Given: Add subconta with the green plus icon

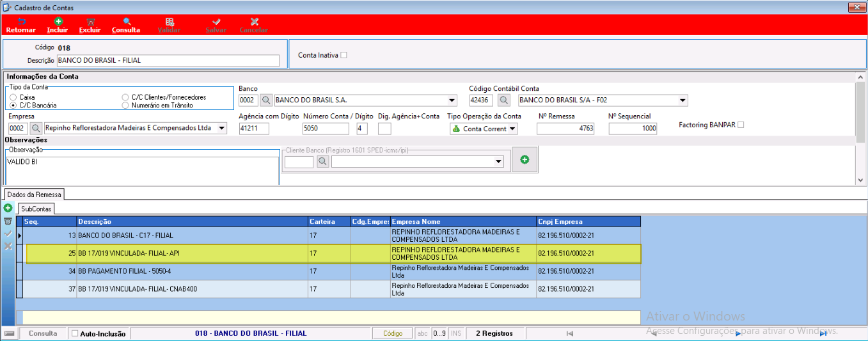Looking at the screenshot, I should coord(8,209).
